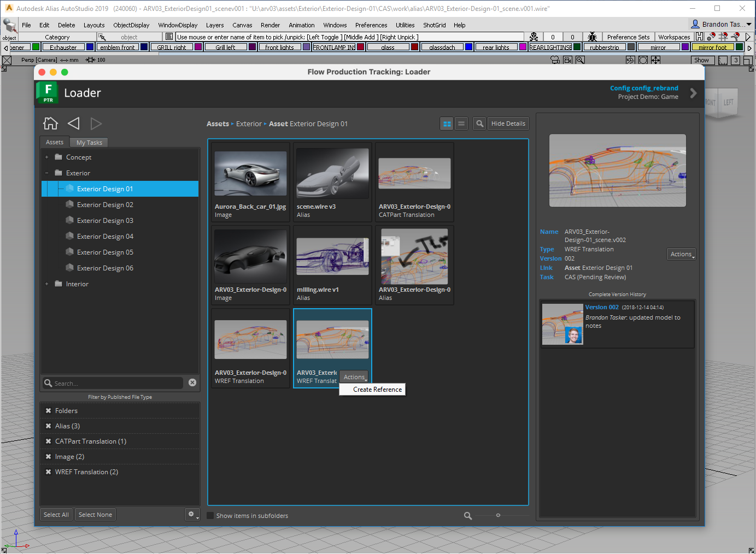Expand the config panel chevron
This screenshot has height=554, width=756.
click(x=693, y=93)
